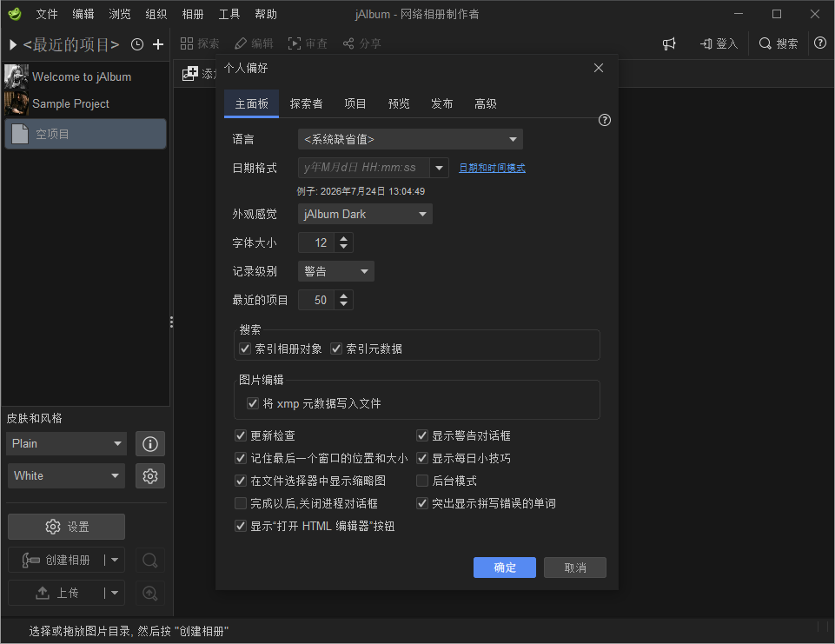Confirm with the 确定 button
Screen dimensions: 835x644
point(504,568)
